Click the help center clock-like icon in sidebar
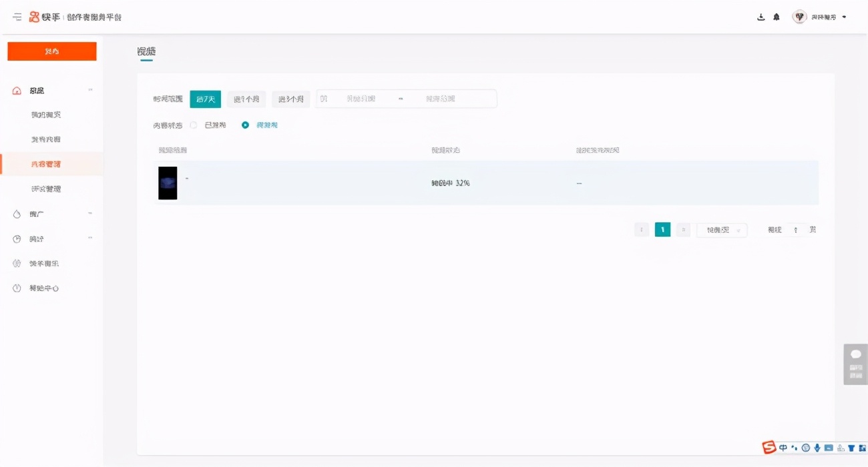The image size is (868, 467). [x=17, y=288]
